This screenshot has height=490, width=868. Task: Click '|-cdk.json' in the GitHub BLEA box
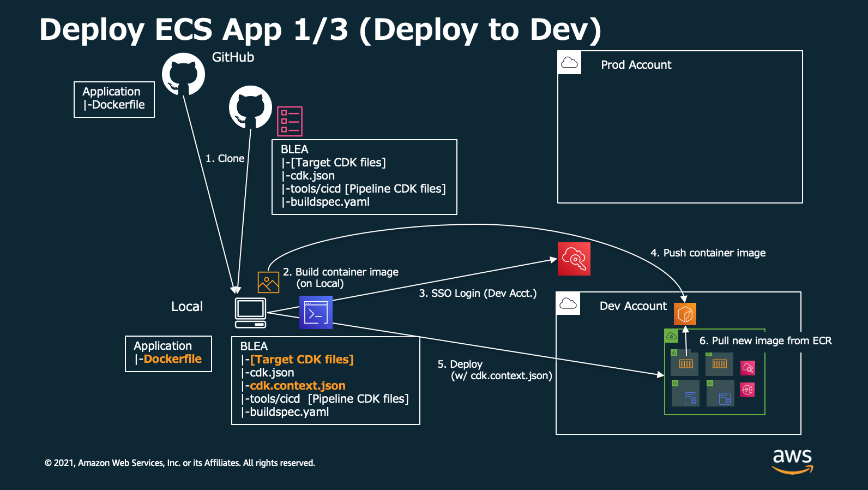tap(308, 176)
